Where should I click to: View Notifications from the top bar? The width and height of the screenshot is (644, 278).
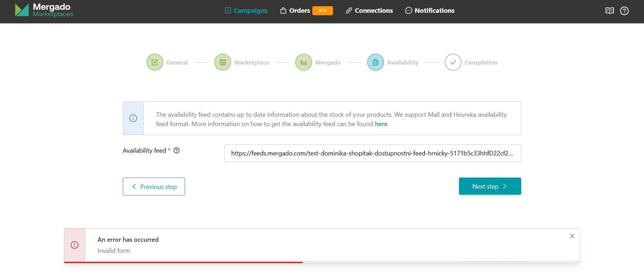(430, 11)
